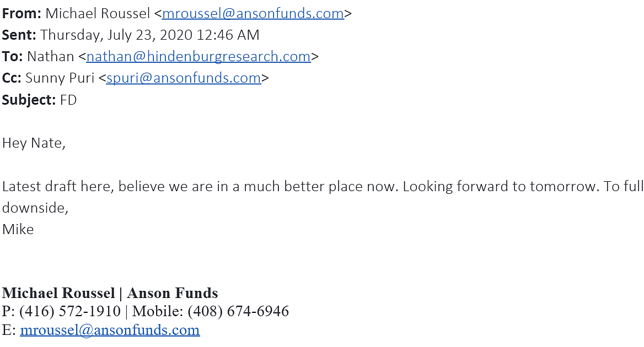Click Anson Funds in the bold signature

click(173, 293)
